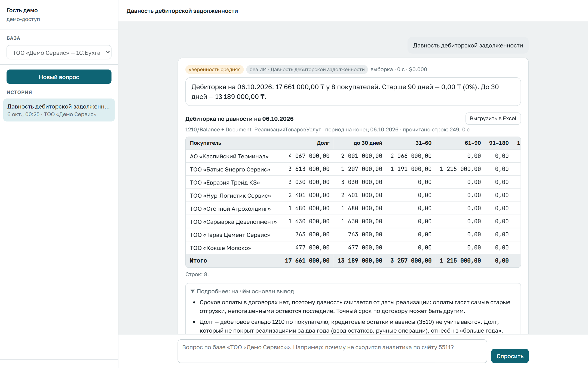Click the выборка · 0 с · $0.000 label

399,70
